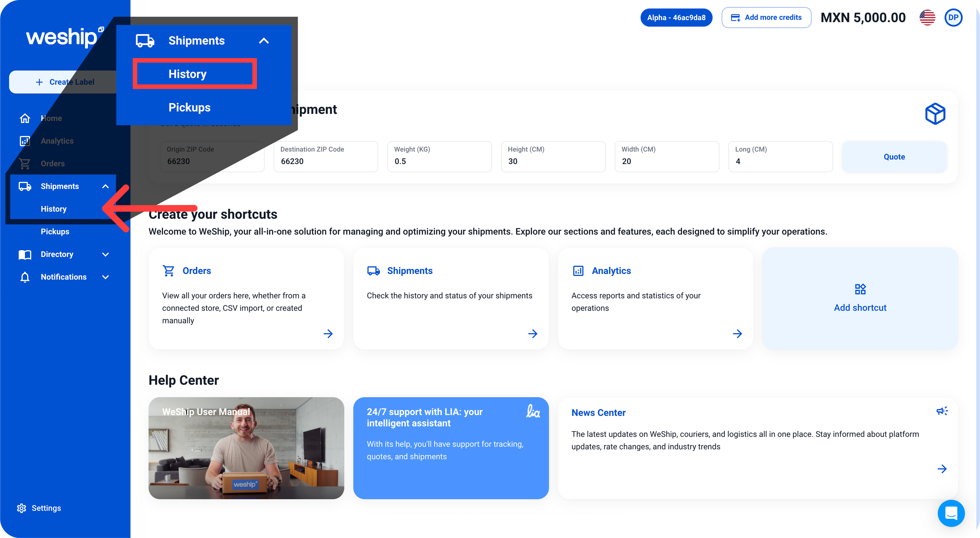Click the Analytics shortcut title
Screen dimensions: 980x538
[x=611, y=271]
